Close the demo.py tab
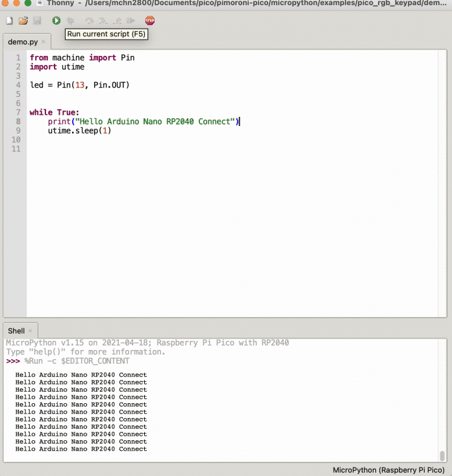The width and height of the screenshot is (452, 476). coord(44,42)
